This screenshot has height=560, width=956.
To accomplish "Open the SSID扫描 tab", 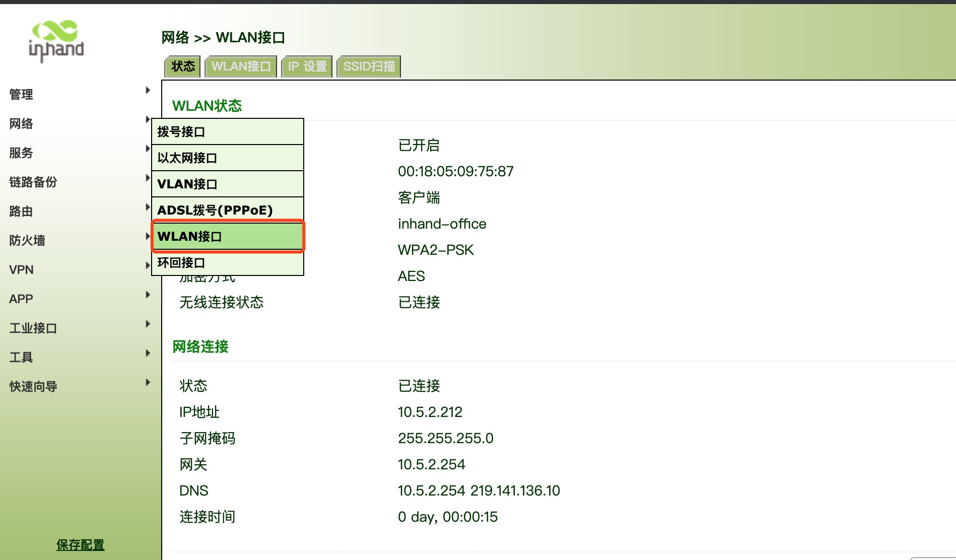I will click(369, 66).
